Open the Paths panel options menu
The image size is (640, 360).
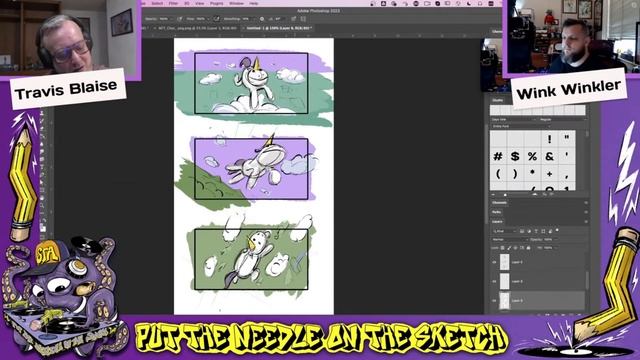(586, 212)
